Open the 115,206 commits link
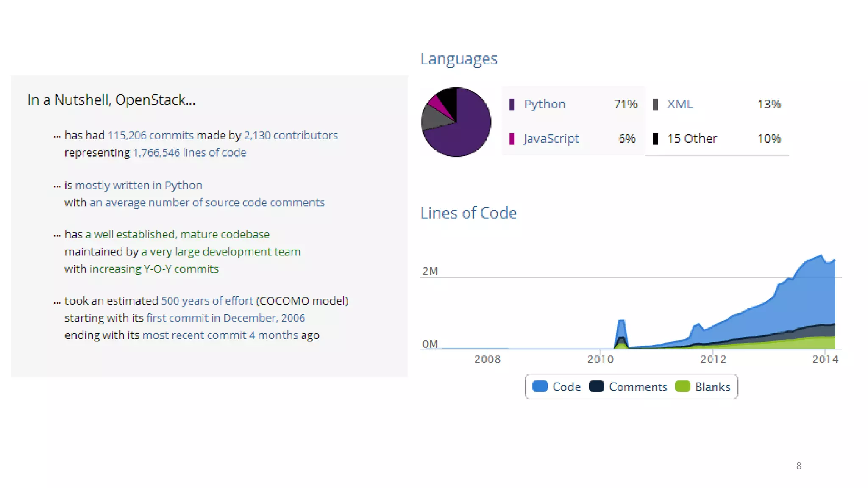 150,135
